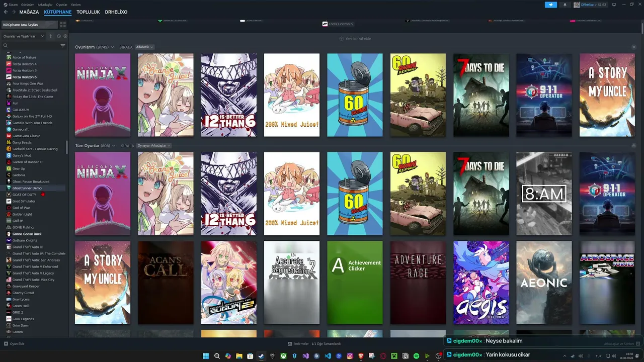Open the cigdem00 'Neyse bakalim' chat notification

click(x=543, y=341)
